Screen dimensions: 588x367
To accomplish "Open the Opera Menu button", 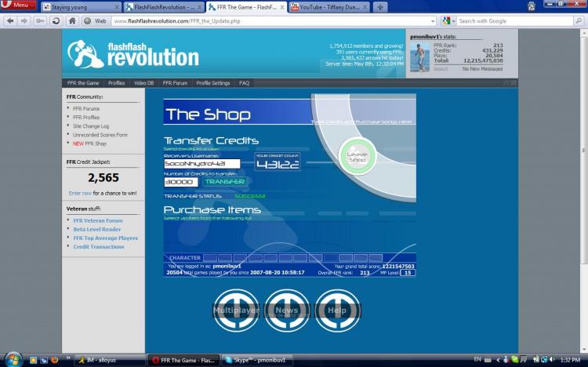I will pos(18,5).
